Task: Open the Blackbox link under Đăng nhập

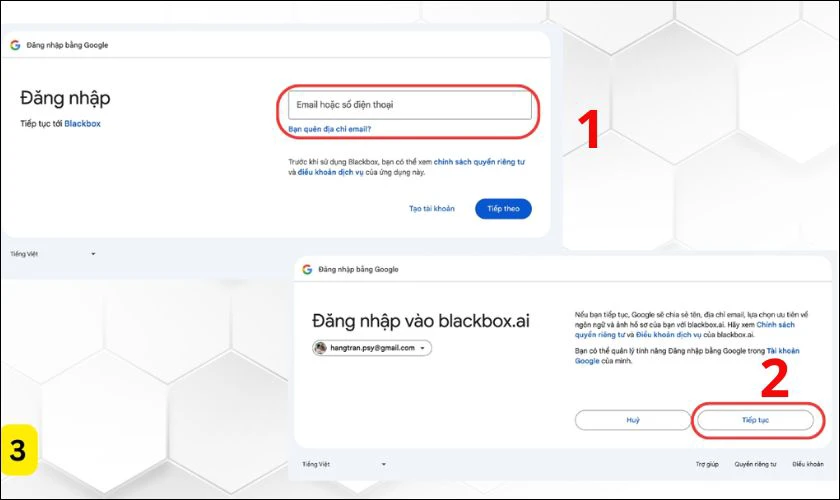Action: pyautogui.click(x=82, y=124)
